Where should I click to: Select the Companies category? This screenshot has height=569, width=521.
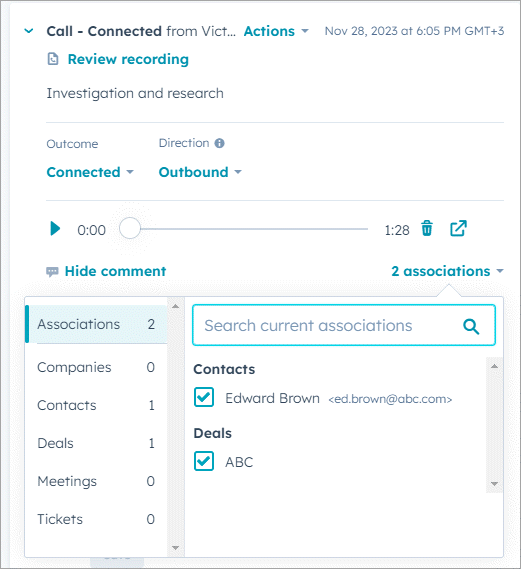(96, 367)
